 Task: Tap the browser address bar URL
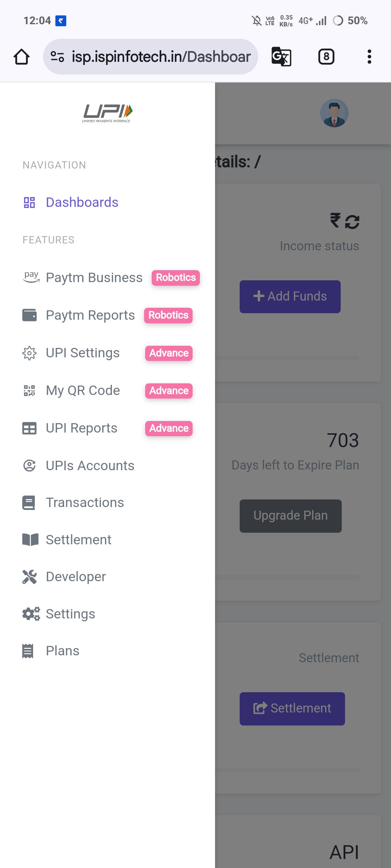tap(161, 57)
